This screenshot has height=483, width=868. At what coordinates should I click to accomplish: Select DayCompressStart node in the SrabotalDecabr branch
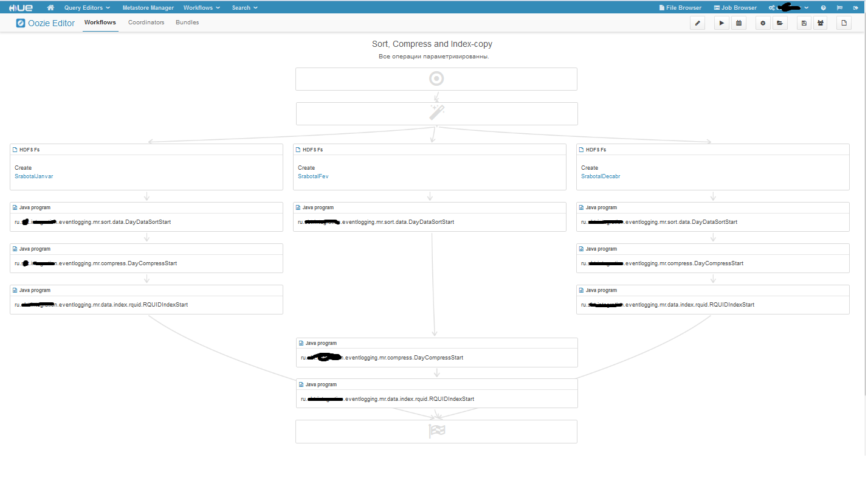(713, 258)
